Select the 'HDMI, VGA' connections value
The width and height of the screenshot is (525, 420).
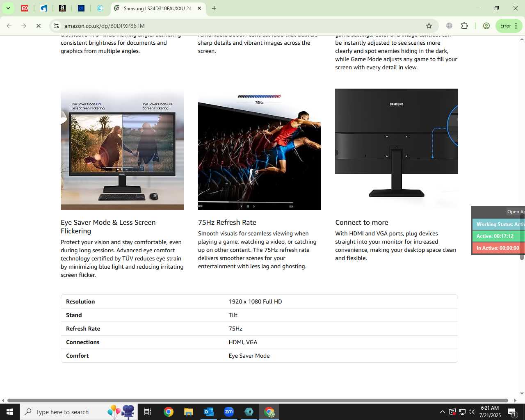[243, 342]
